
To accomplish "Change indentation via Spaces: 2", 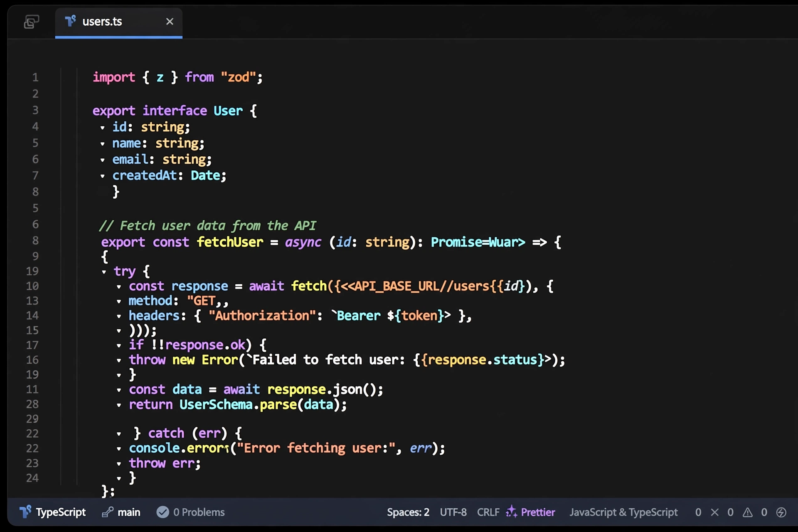I will coord(408,512).
